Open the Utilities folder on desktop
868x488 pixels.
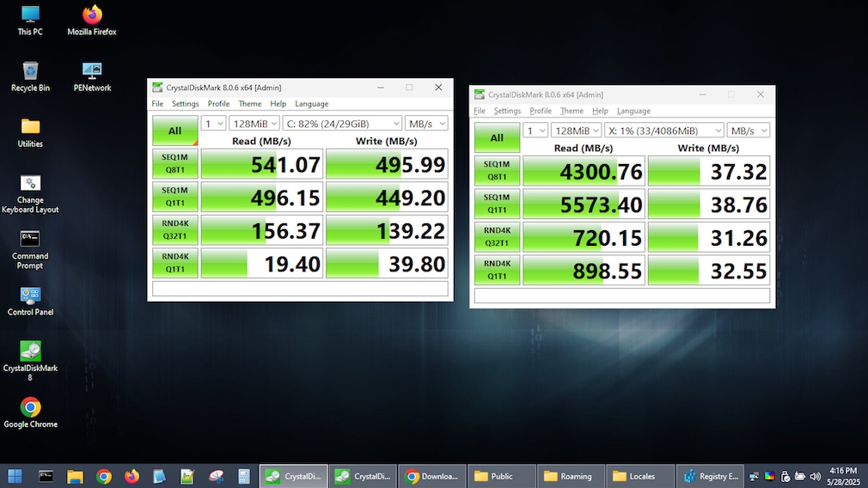tap(30, 133)
